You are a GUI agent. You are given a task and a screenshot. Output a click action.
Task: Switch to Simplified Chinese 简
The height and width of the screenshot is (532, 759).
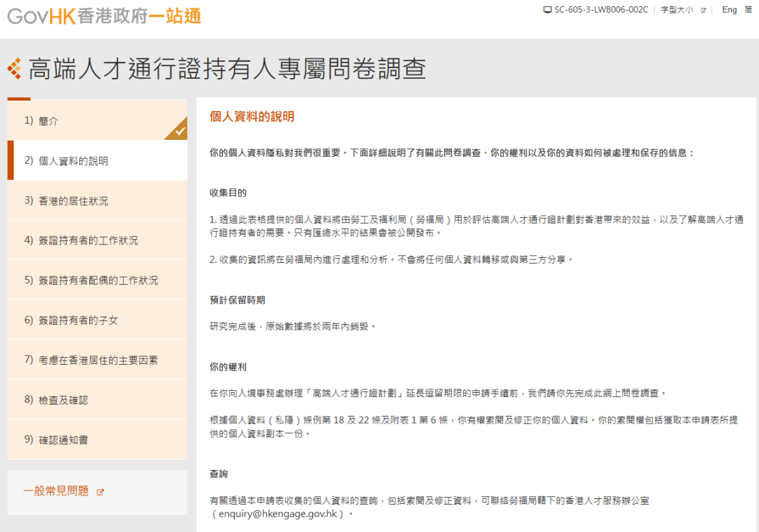tap(748, 10)
